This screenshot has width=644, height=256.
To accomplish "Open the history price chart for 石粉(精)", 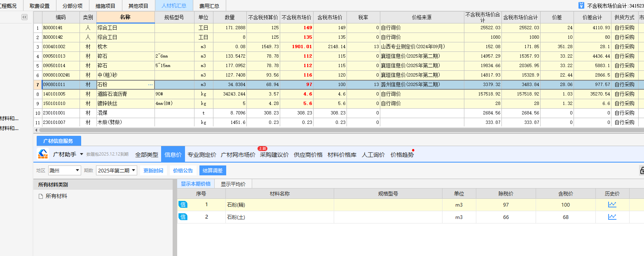I will [612, 205].
